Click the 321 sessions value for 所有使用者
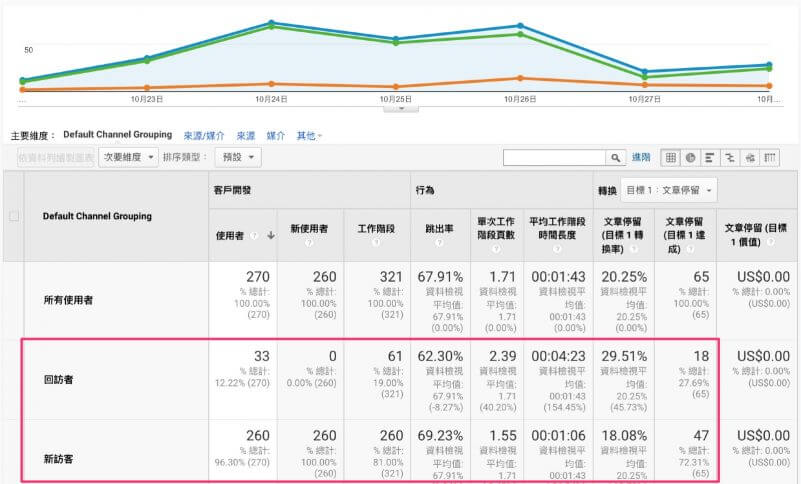This screenshot has width=801, height=484. point(391,277)
